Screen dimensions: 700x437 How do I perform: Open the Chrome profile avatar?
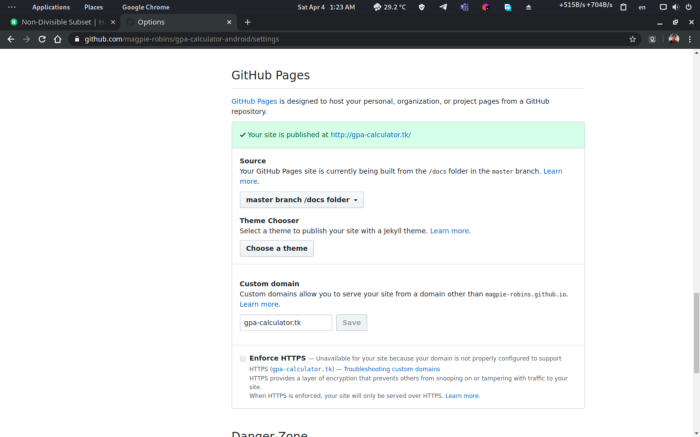[x=674, y=39]
